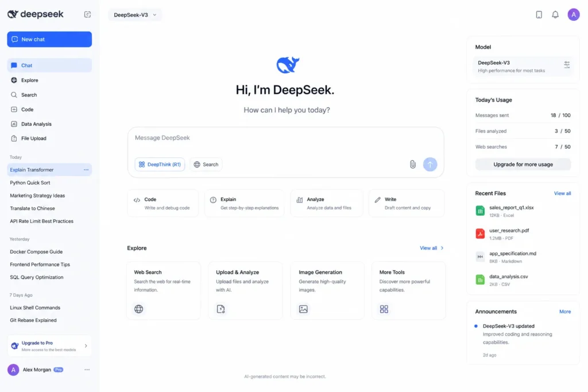Click Messages sent usage row

tap(523, 115)
